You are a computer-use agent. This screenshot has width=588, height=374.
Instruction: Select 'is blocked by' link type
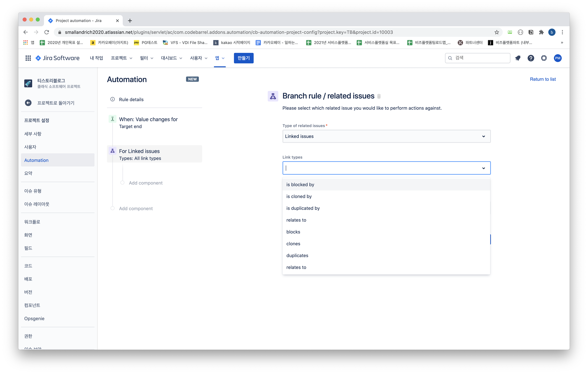pyautogui.click(x=300, y=185)
